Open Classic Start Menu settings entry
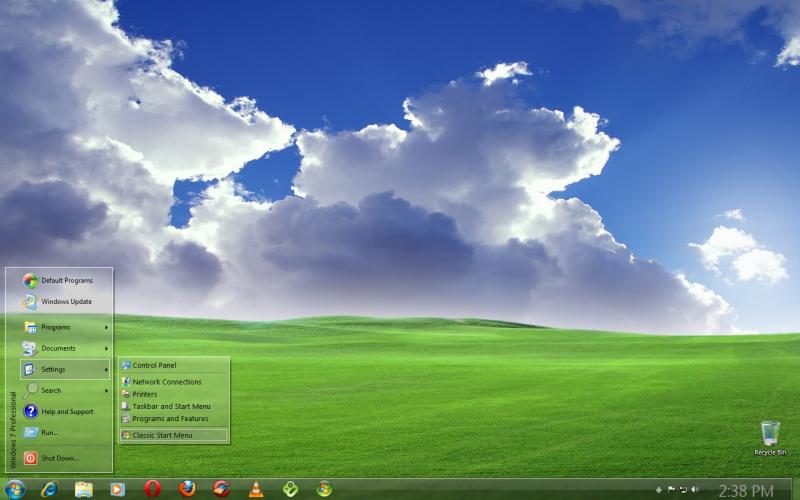 tap(173, 435)
